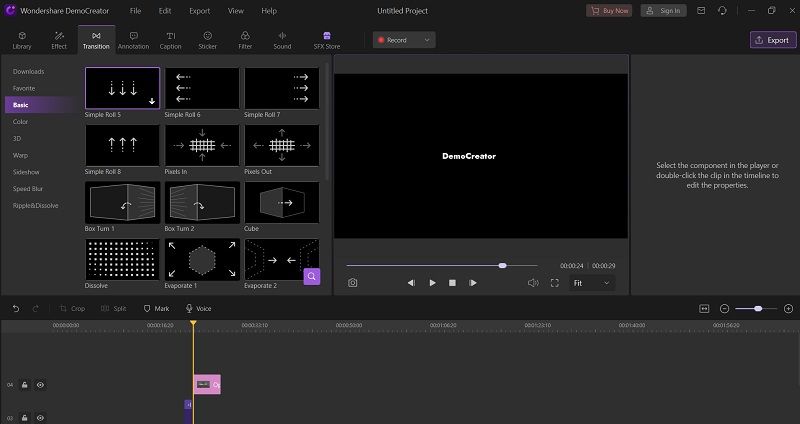Open the SFX Store
The image size is (800, 424).
point(327,40)
